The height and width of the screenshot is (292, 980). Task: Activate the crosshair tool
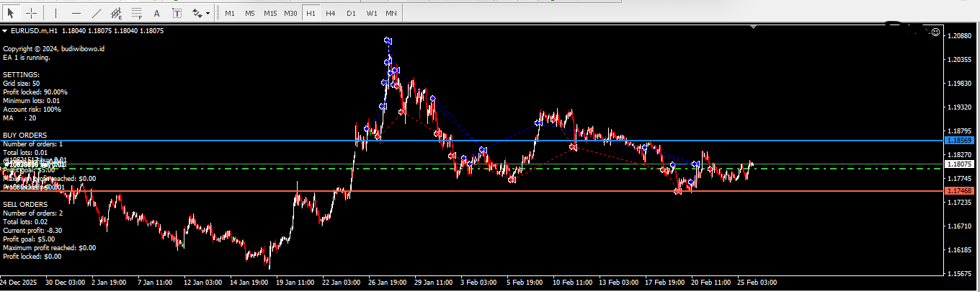[x=32, y=13]
